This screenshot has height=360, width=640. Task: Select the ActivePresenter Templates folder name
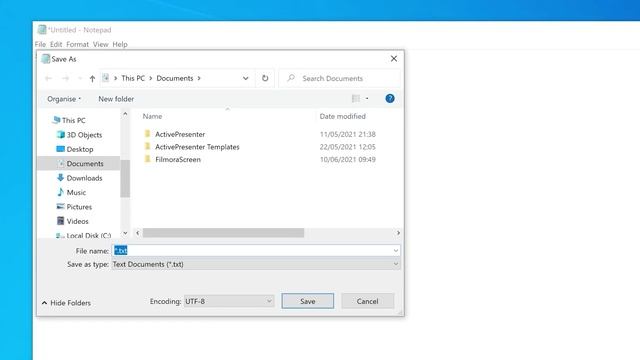(197, 147)
